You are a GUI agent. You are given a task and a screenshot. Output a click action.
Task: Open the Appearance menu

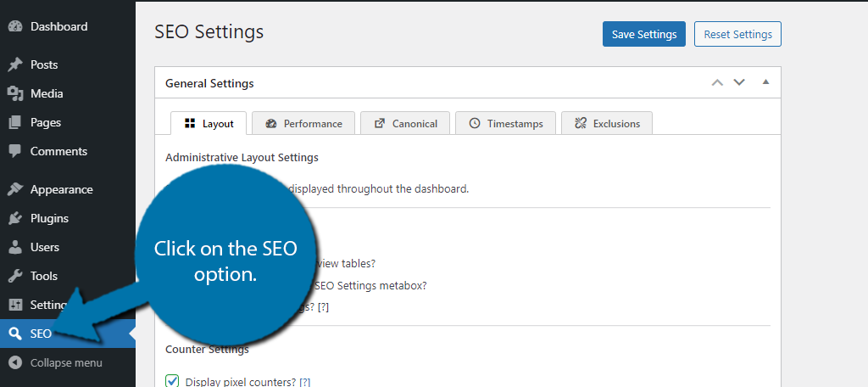(68, 189)
